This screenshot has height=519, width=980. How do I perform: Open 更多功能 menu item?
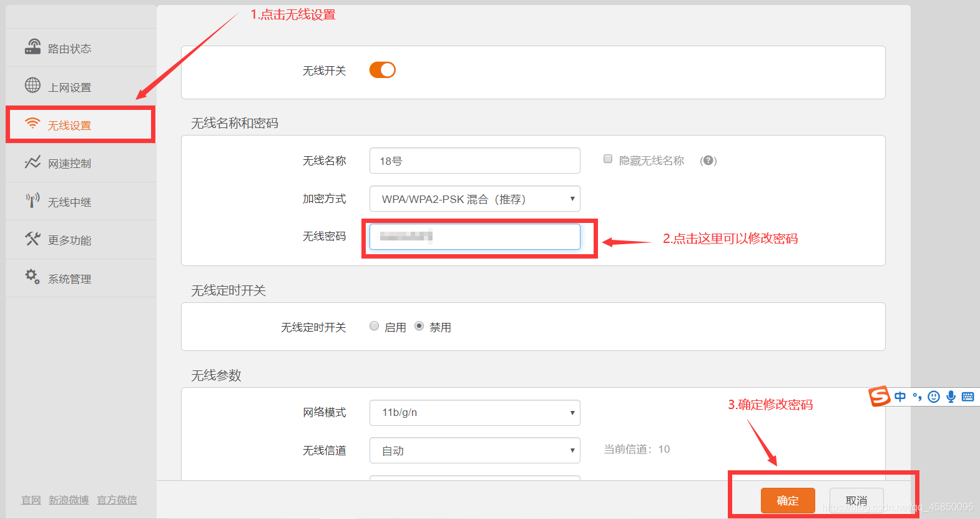[81, 240]
